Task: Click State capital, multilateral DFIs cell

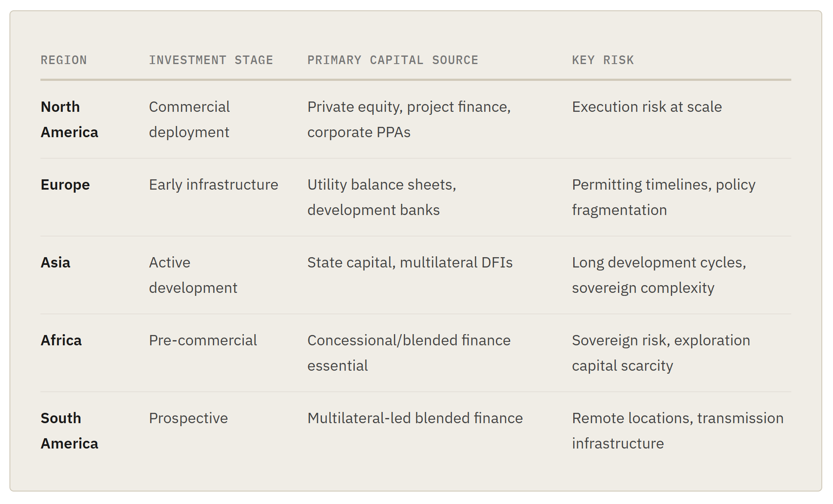Action: [409, 262]
